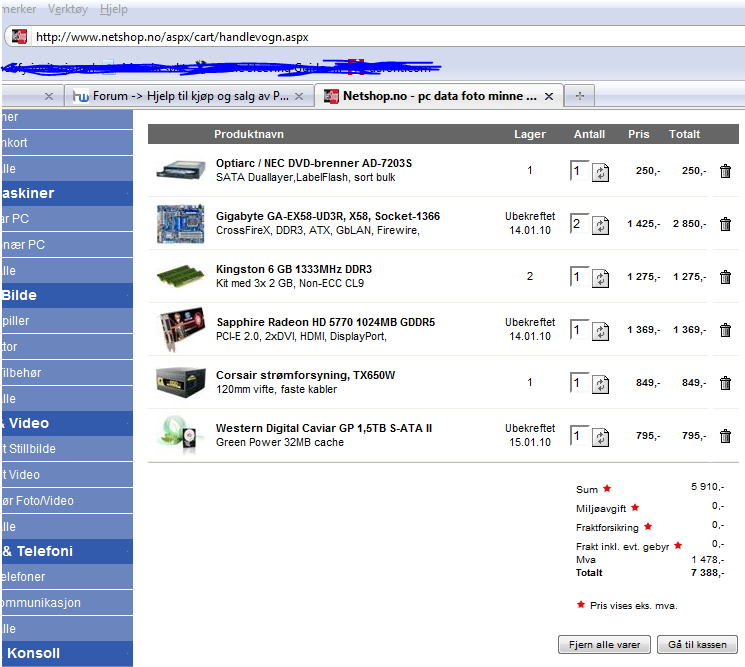Click the Mva value 1 478,-
The height and width of the screenshot is (667, 745).
pos(707,560)
